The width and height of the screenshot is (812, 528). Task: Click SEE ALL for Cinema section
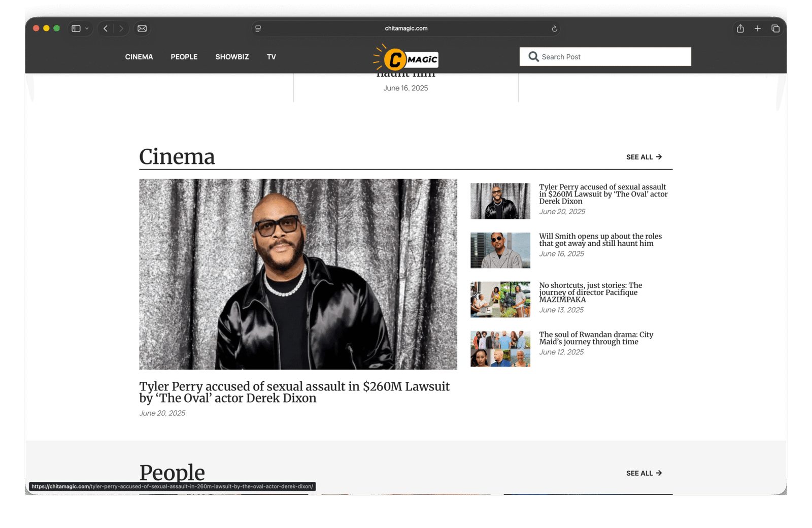tap(644, 157)
